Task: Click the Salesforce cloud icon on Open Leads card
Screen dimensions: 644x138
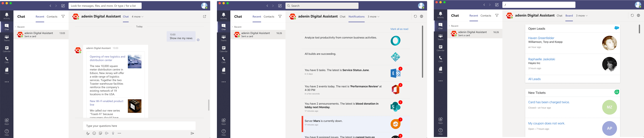Action: (617, 28)
